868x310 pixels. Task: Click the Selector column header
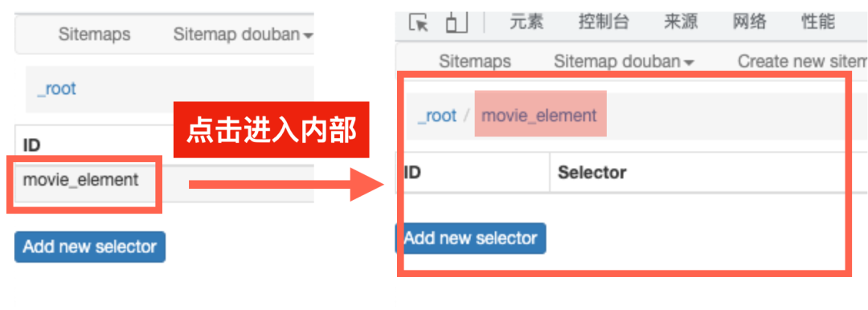point(592,173)
